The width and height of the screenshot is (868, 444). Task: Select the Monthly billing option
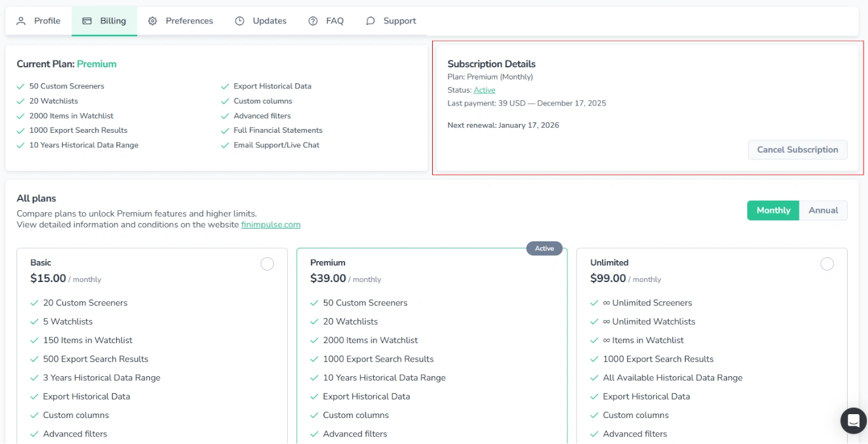pyautogui.click(x=773, y=210)
